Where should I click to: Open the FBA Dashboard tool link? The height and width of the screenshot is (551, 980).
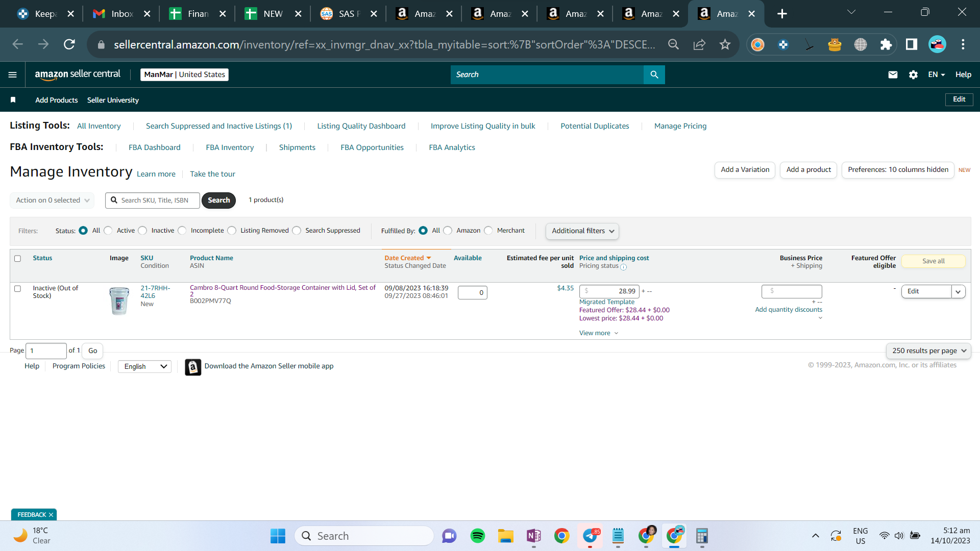click(155, 147)
